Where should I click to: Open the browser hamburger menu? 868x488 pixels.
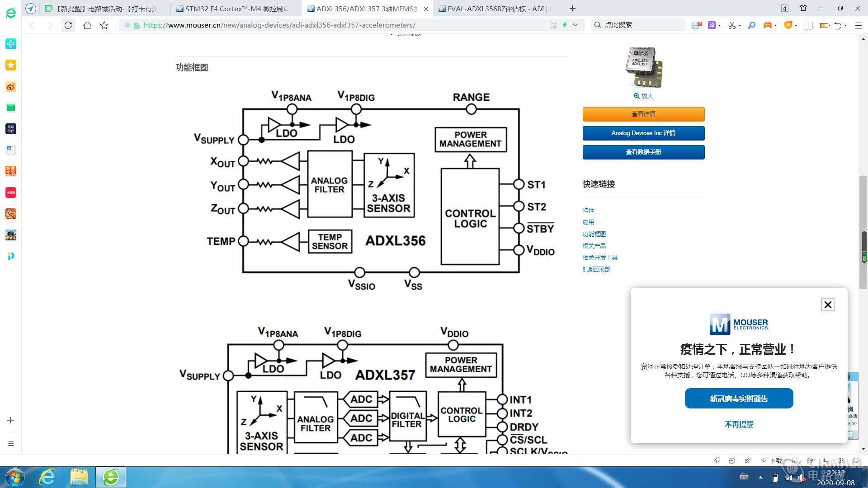pos(858,25)
